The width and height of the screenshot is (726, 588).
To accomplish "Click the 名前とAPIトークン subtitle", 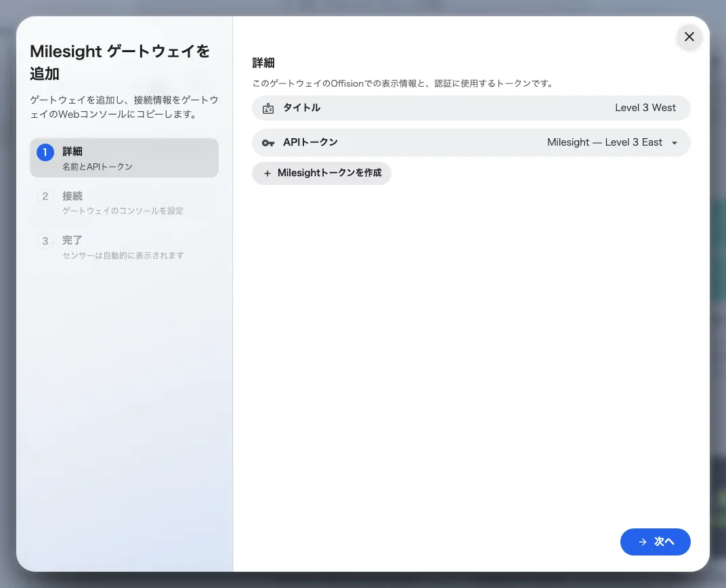I will (98, 167).
